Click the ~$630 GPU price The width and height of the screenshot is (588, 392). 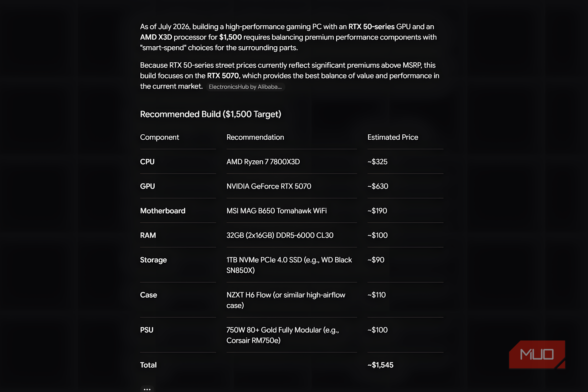pos(378,186)
